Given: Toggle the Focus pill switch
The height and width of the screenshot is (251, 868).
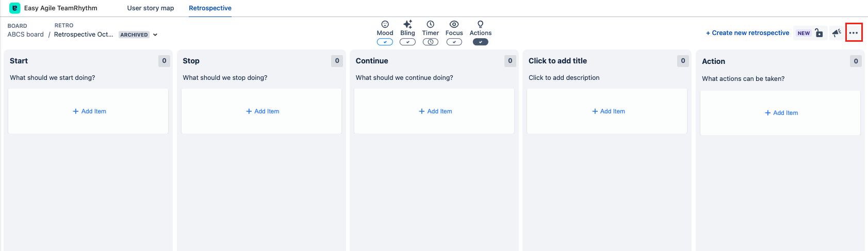Looking at the screenshot, I should click(x=454, y=42).
